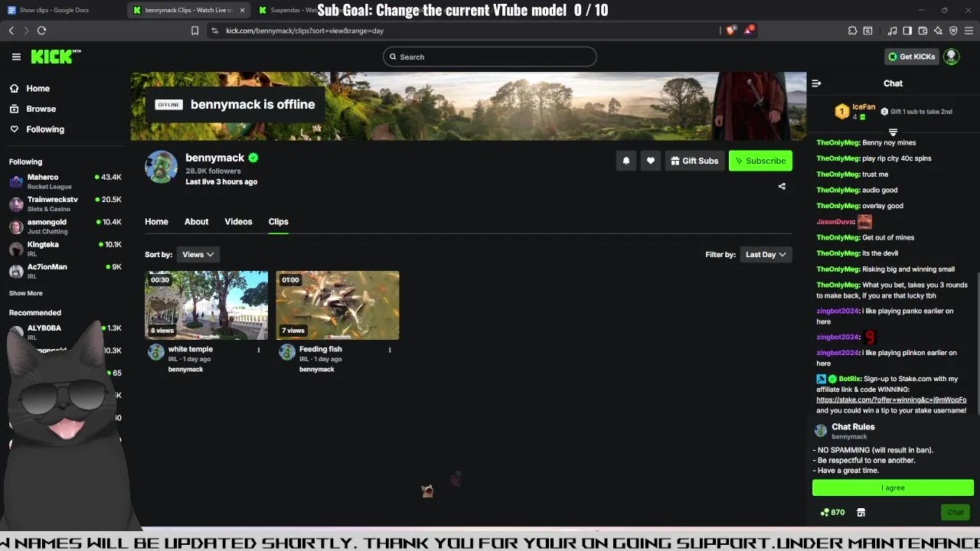Screen dimensions: 980x551
Task: Open options menu for white temple clip
Action: (x=259, y=350)
